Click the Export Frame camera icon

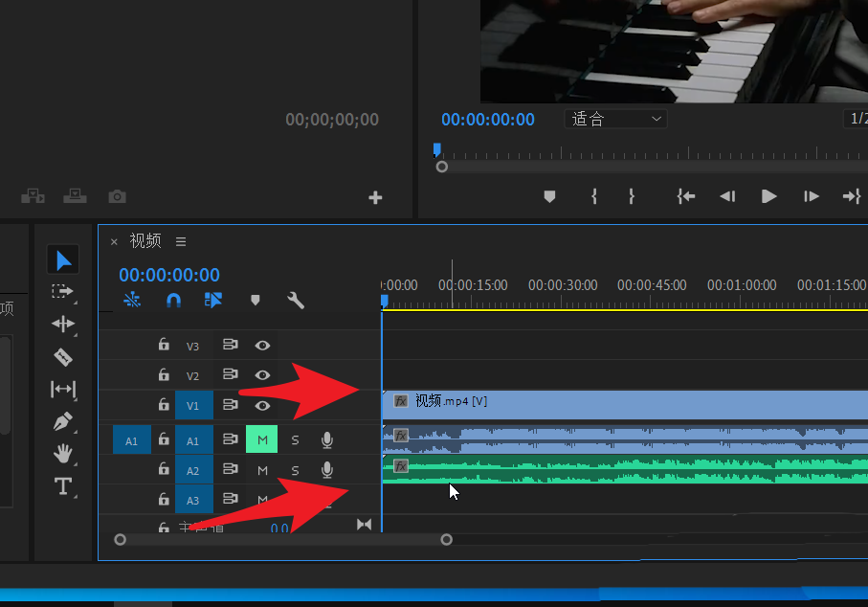pos(117,196)
